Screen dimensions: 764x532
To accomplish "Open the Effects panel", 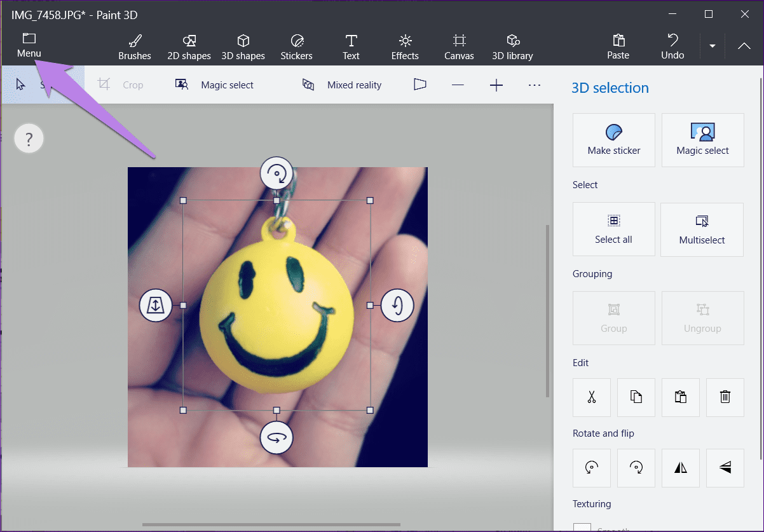I will [x=405, y=47].
